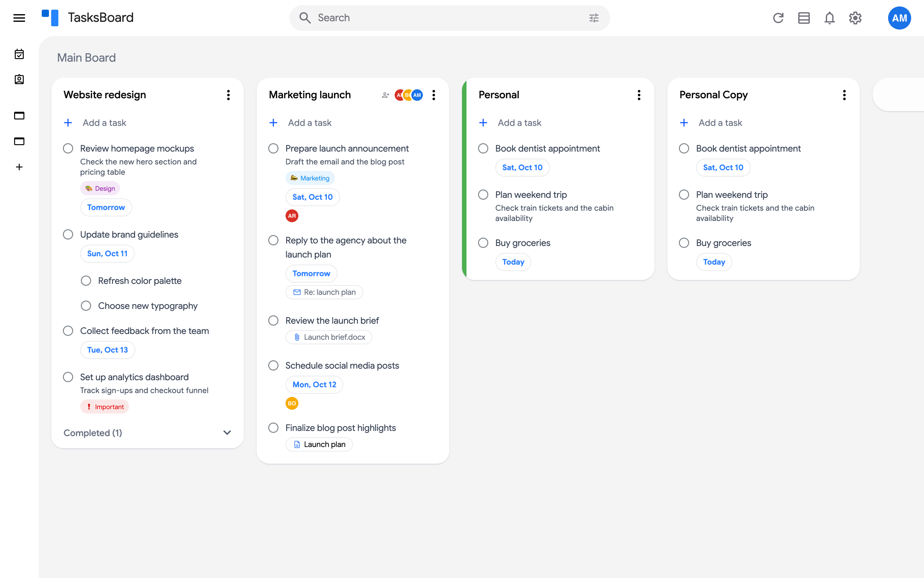Switch layout with the view icon

click(x=804, y=18)
